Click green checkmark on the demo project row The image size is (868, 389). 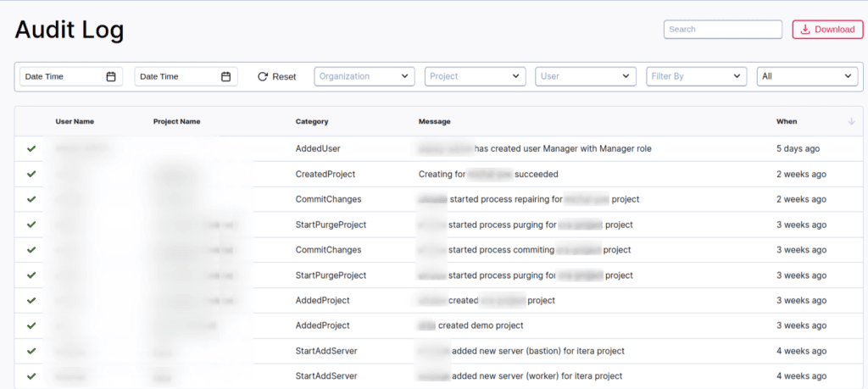31,325
